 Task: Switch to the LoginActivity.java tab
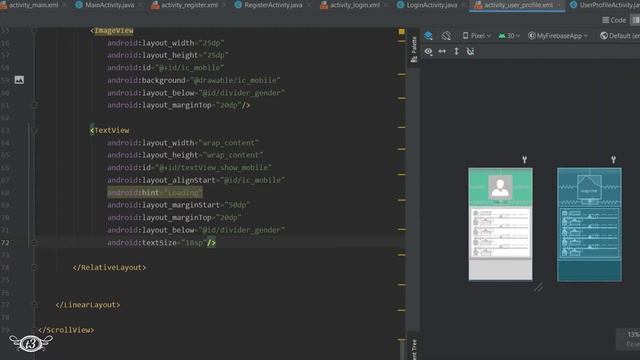click(x=430, y=5)
